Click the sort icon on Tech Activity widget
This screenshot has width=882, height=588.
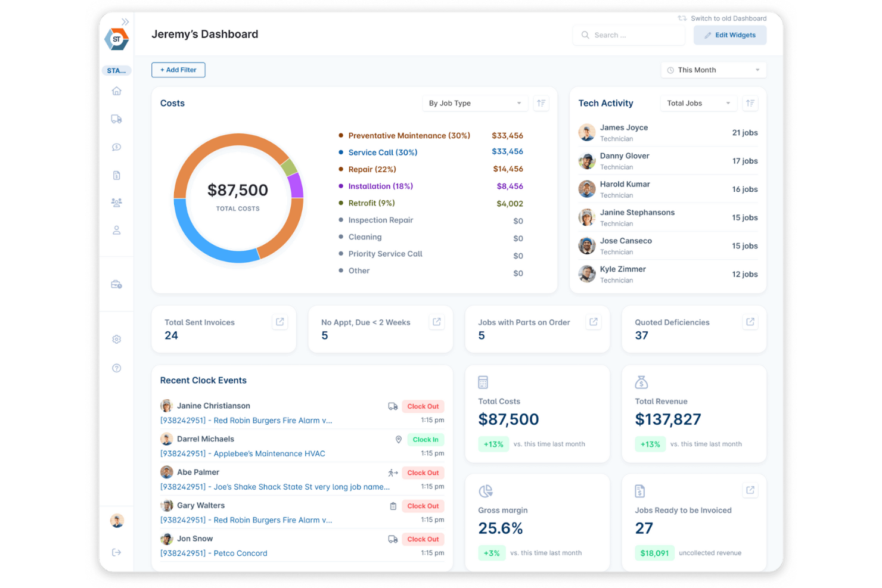pyautogui.click(x=750, y=103)
